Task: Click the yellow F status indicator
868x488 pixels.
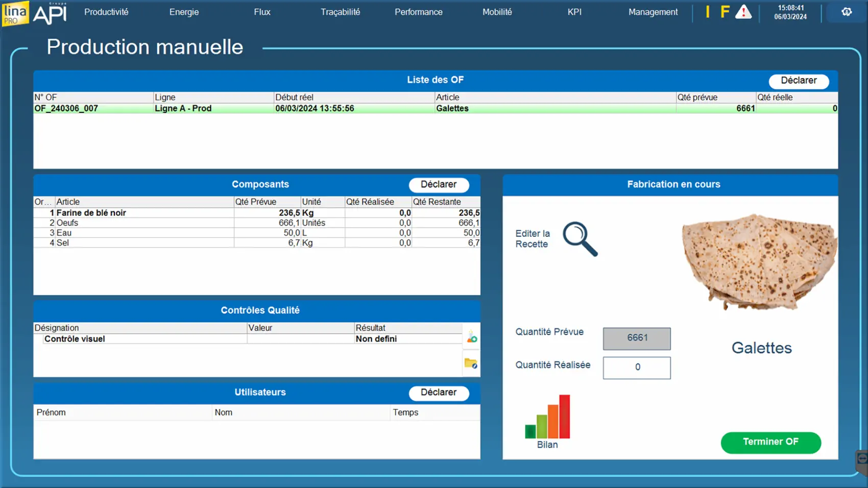Action: click(x=724, y=12)
